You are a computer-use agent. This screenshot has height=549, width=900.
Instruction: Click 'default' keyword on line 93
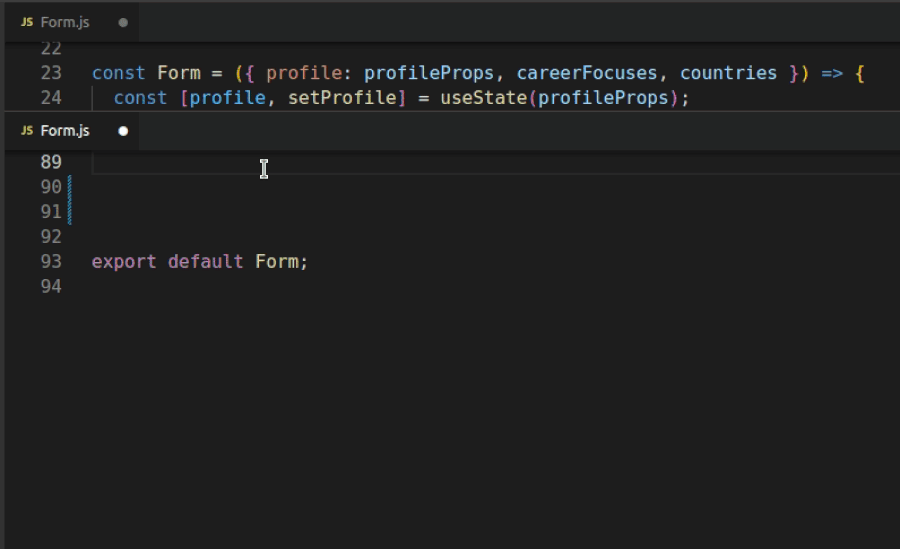coord(205,262)
